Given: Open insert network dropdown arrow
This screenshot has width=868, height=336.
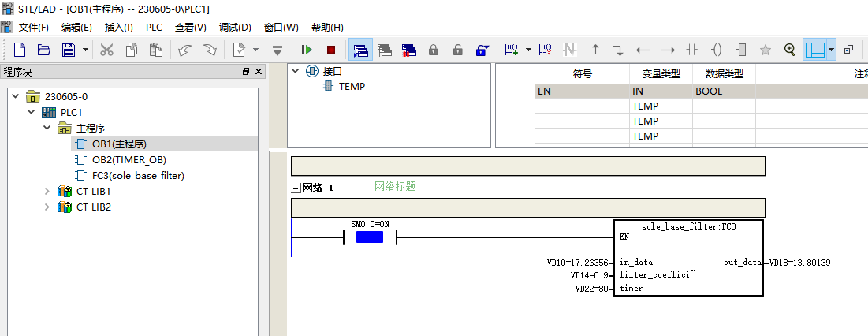Looking at the screenshot, I should click(x=528, y=50).
